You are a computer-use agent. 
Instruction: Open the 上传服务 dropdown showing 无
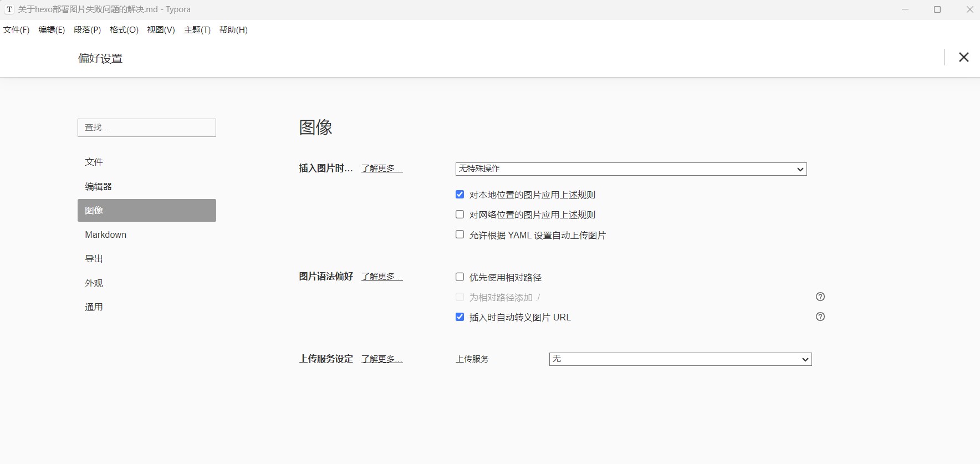click(680, 359)
